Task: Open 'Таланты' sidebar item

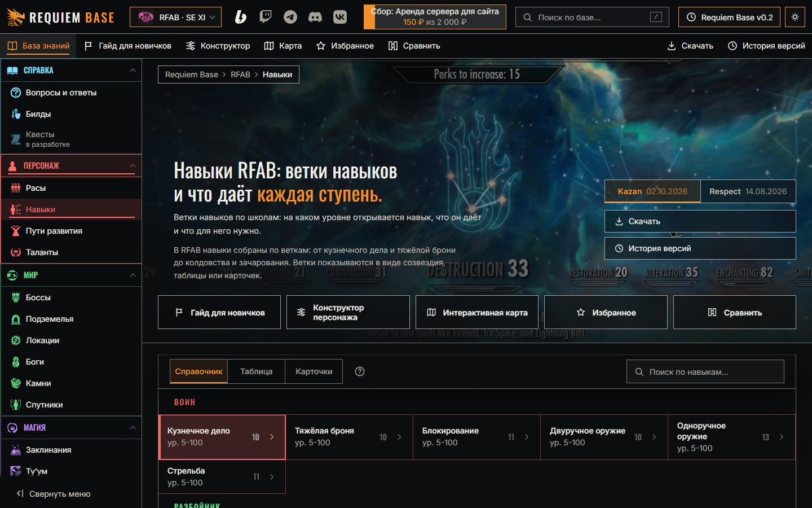Action: pyautogui.click(x=71, y=252)
